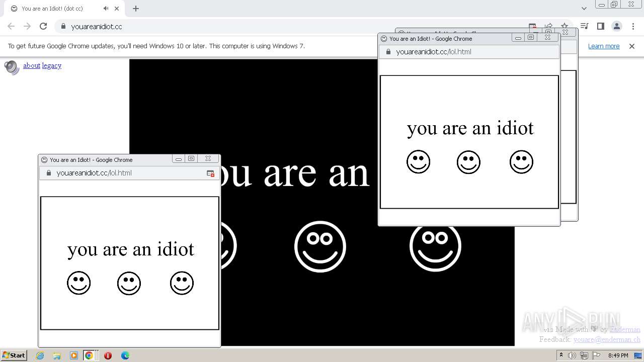The width and height of the screenshot is (644, 362).
Task: Click left popup URL youareanidiot.cc/lol.html
Action: pyautogui.click(x=94, y=173)
